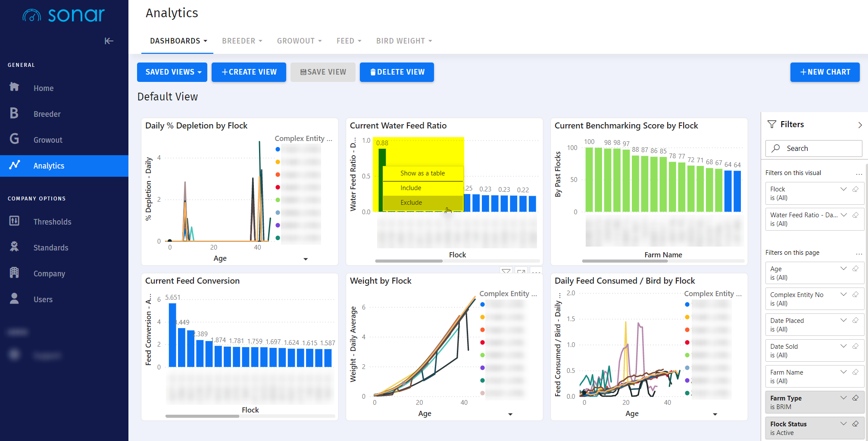This screenshot has width=868, height=441.
Task: Expand the Age filter card
Action: [x=843, y=269]
